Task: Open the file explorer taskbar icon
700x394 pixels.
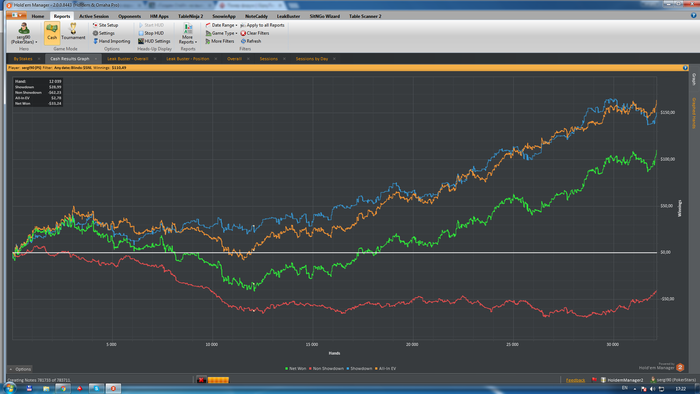Action: 46,389
